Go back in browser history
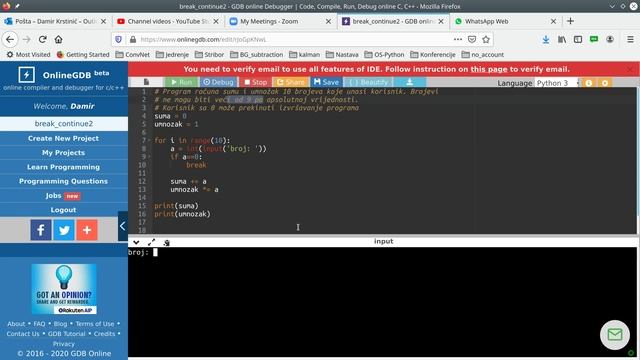The width and height of the screenshot is (640, 360). point(10,39)
